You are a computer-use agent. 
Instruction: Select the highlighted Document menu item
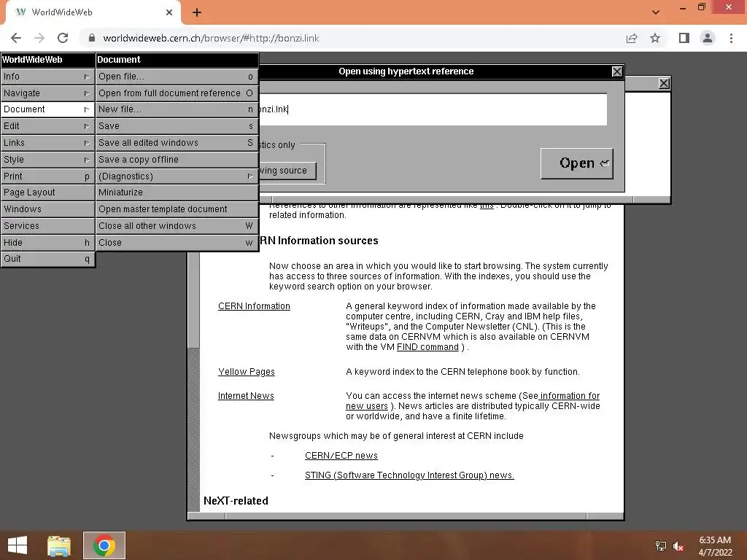(x=47, y=109)
